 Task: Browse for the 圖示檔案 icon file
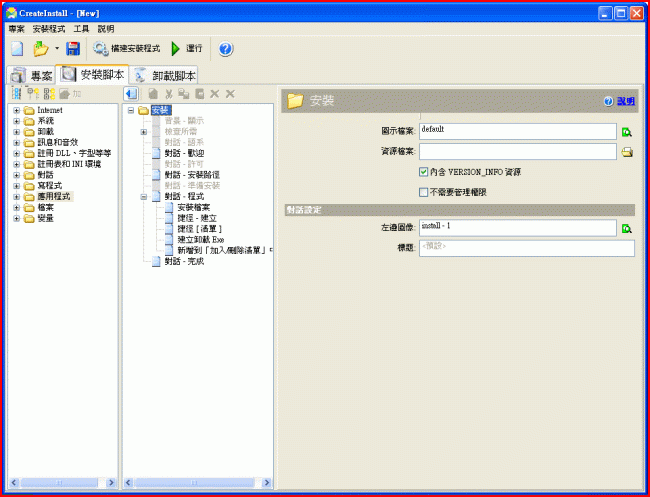click(x=627, y=132)
